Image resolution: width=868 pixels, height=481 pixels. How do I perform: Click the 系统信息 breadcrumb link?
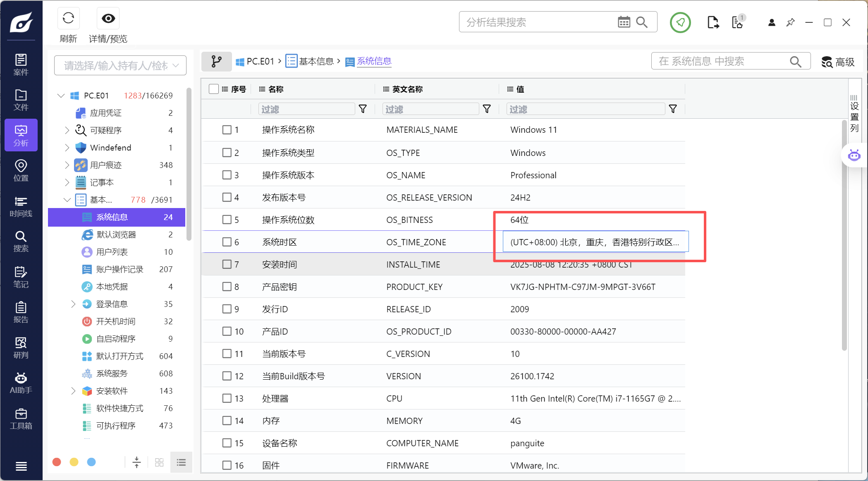[368, 62]
